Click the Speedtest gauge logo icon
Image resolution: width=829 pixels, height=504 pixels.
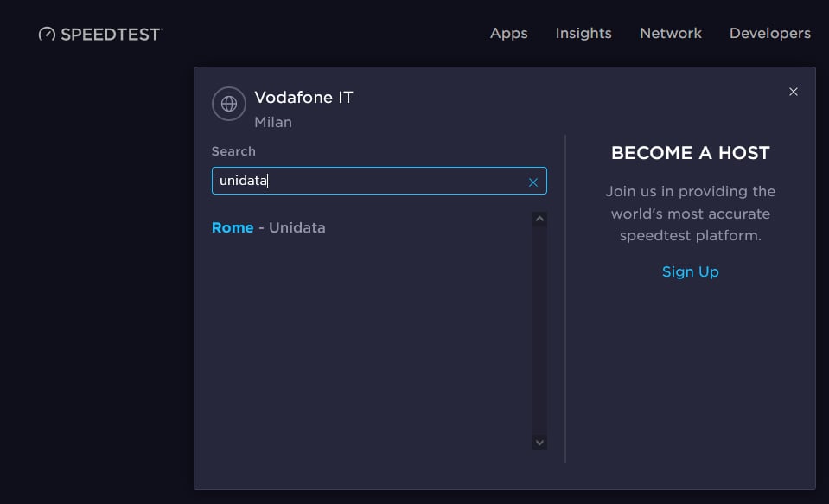[x=47, y=35]
